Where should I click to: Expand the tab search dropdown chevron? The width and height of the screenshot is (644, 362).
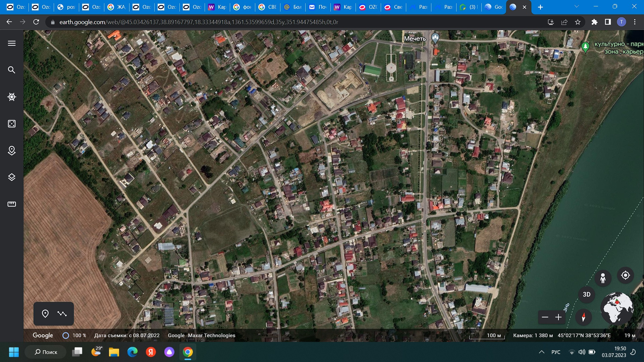coord(577,7)
